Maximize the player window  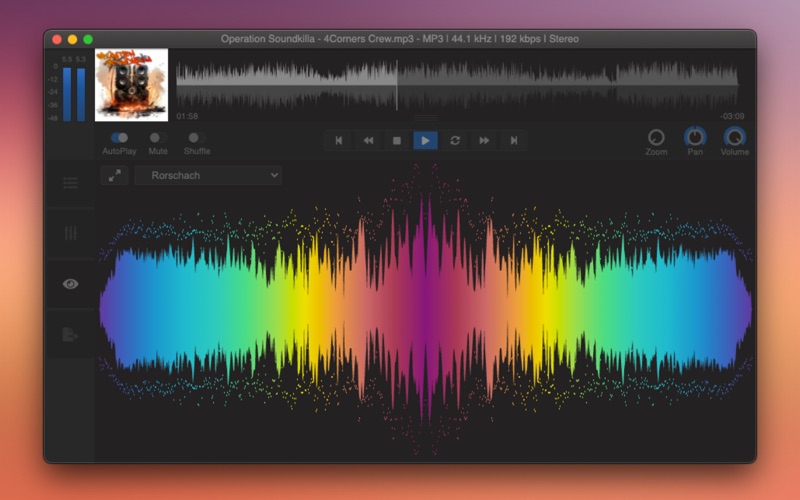pyautogui.click(x=88, y=39)
